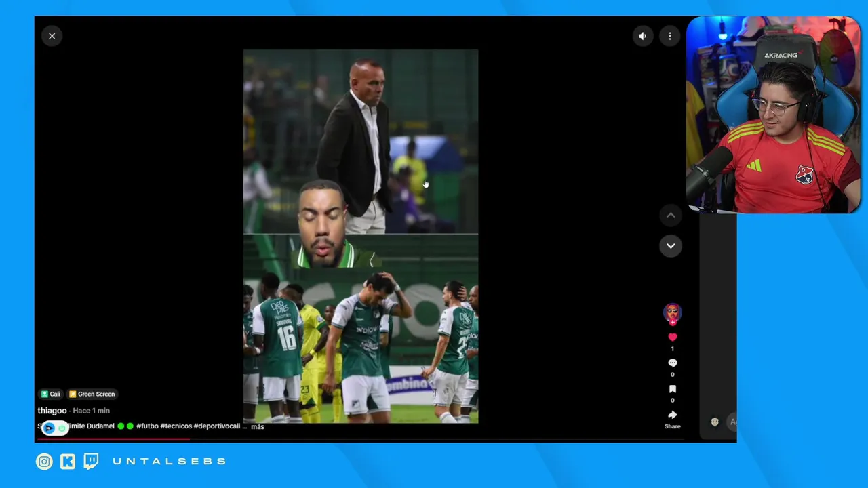Open thiagoo's profile
868x488 pixels.
(52, 411)
